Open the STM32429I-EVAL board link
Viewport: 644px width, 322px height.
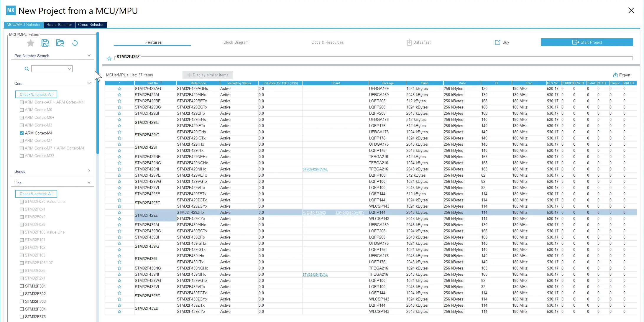point(315,169)
